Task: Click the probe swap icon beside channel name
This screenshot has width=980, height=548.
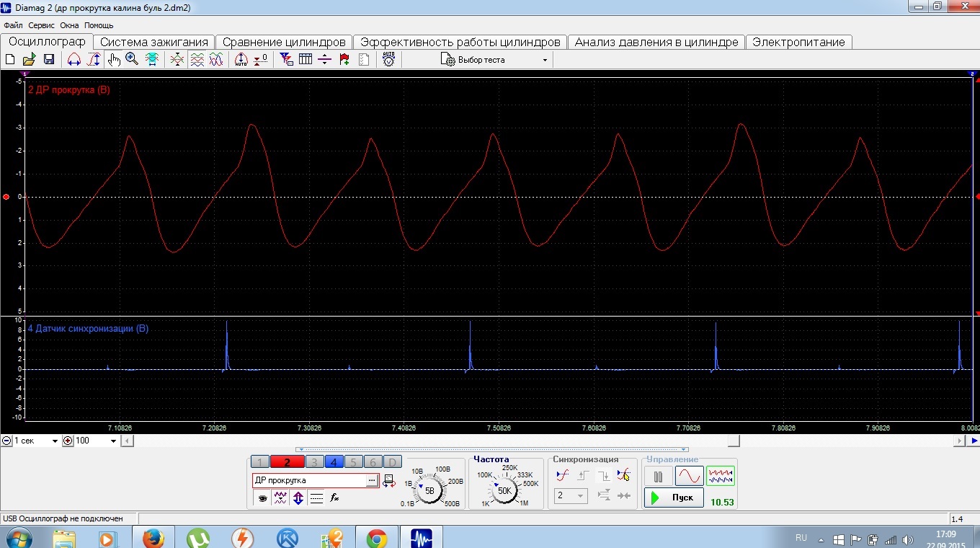Action: 389,481
